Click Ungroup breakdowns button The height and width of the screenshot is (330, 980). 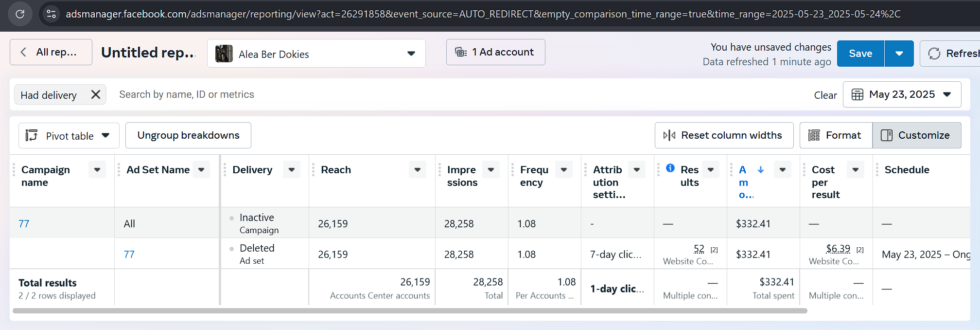[x=188, y=135]
